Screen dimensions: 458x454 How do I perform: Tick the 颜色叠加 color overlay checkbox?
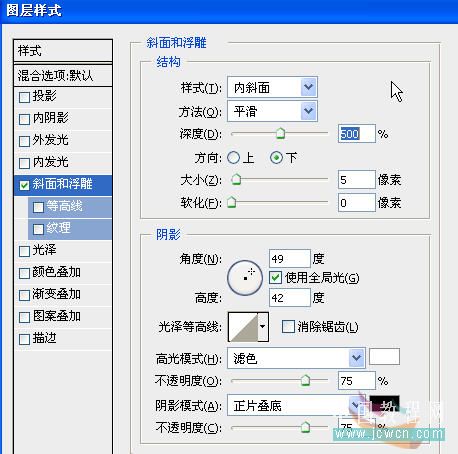pos(24,273)
